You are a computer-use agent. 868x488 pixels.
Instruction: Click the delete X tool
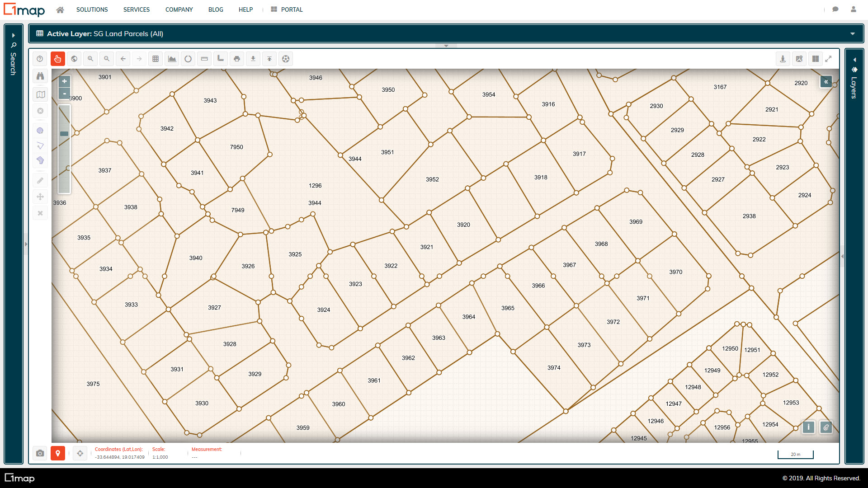tap(40, 213)
